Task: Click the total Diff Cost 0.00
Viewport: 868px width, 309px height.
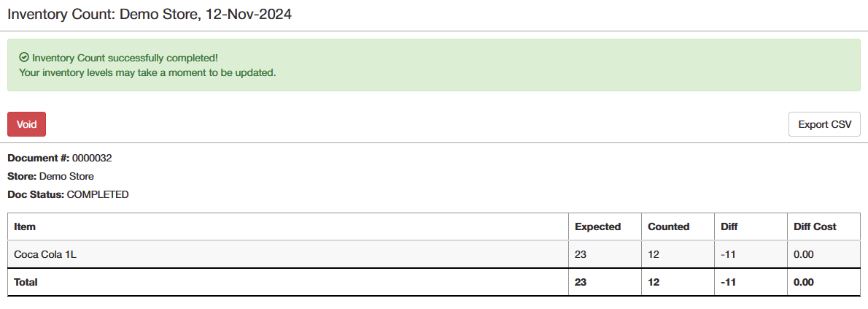Action: (x=804, y=283)
